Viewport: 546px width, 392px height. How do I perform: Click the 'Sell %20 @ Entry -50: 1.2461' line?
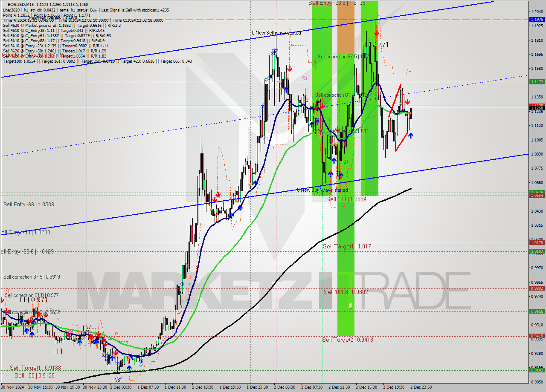(x=54, y=51)
